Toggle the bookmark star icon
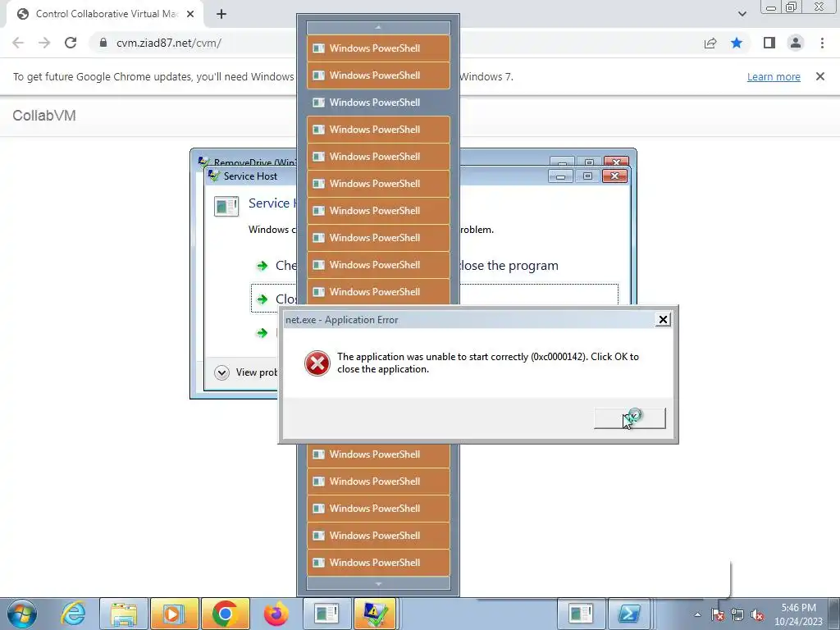This screenshot has width=840, height=630. pos(737,43)
